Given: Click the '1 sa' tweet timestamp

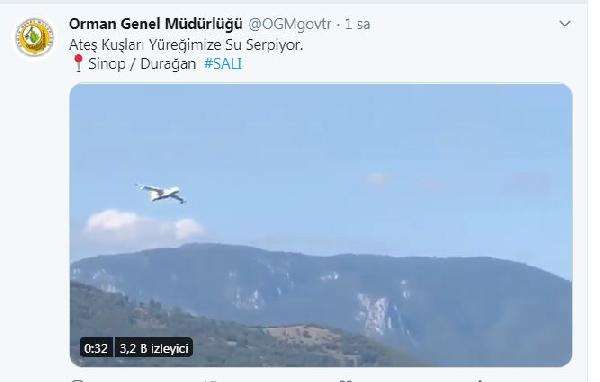Looking at the screenshot, I should click(357, 24).
